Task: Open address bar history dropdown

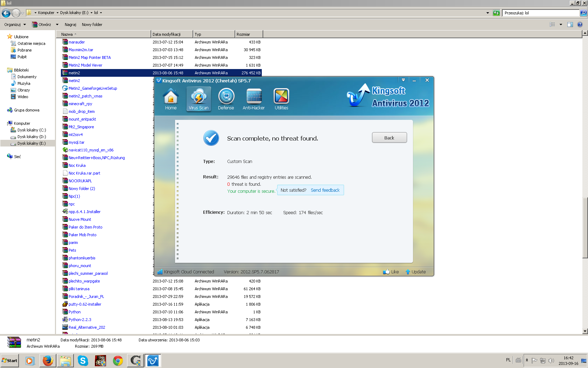Action: (x=488, y=13)
